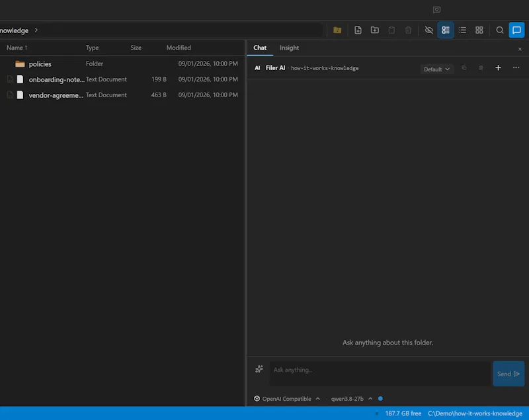Sort files by the Modified column
This screenshot has height=420, width=529.
pos(179,48)
